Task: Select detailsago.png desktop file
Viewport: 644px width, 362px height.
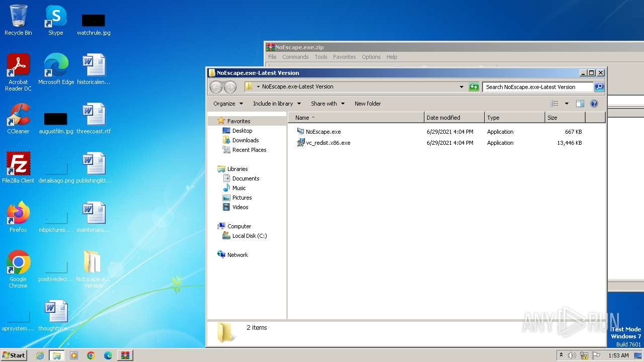Action: point(56,172)
